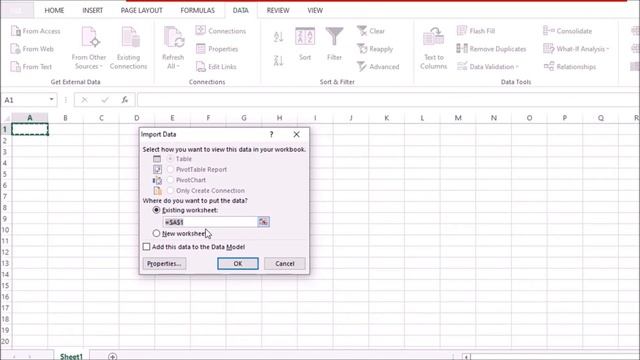Click the Consolidate icon

click(x=549, y=31)
